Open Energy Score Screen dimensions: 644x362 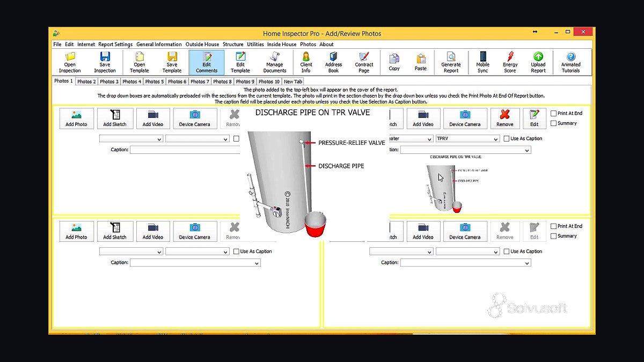coord(510,62)
